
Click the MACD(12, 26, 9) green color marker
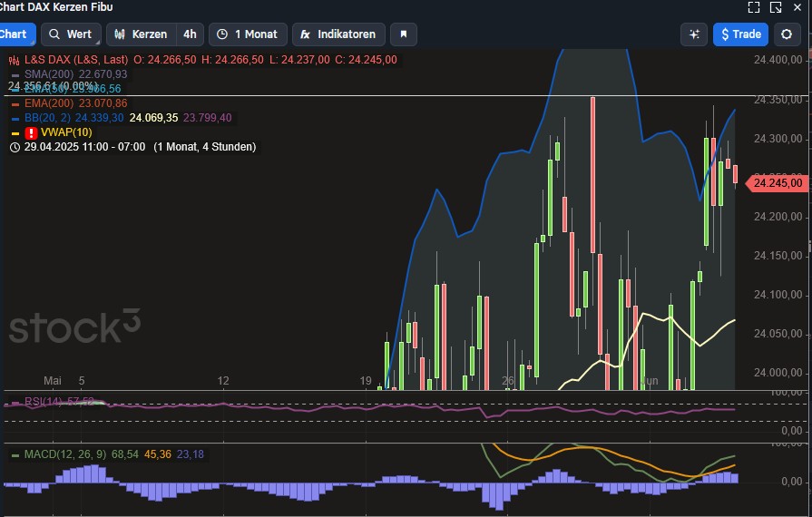[x=15, y=454]
